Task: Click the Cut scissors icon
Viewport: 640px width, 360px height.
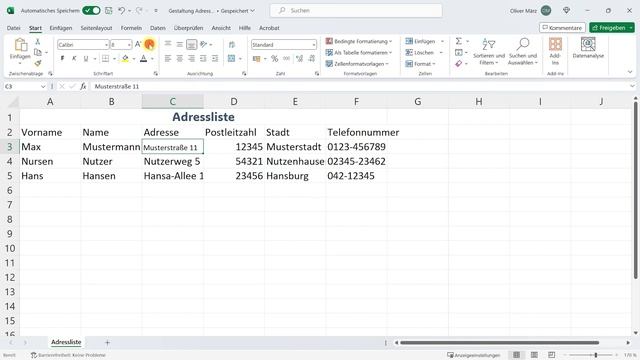Action: pyautogui.click(x=38, y=42)
